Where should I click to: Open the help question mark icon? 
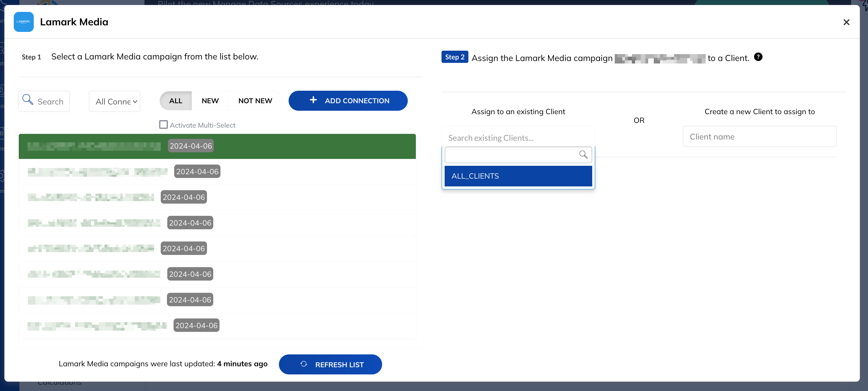pos(758,57)
